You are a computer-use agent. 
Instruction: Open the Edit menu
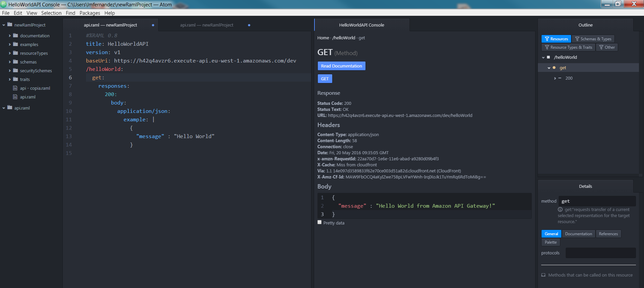(x=18, y=13)
